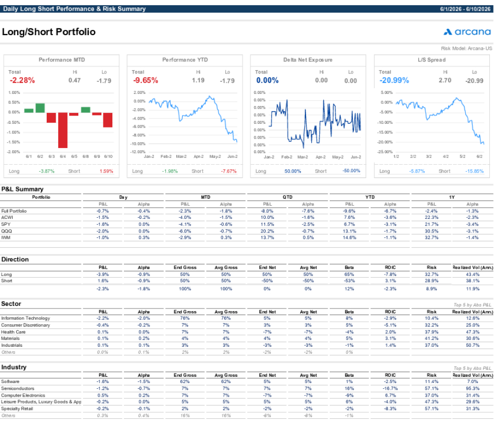Viewport: 504px width, 424px height.
Task: Select Software End Gross value 62%
Action: pyautogui.click(x=185, y=381)
